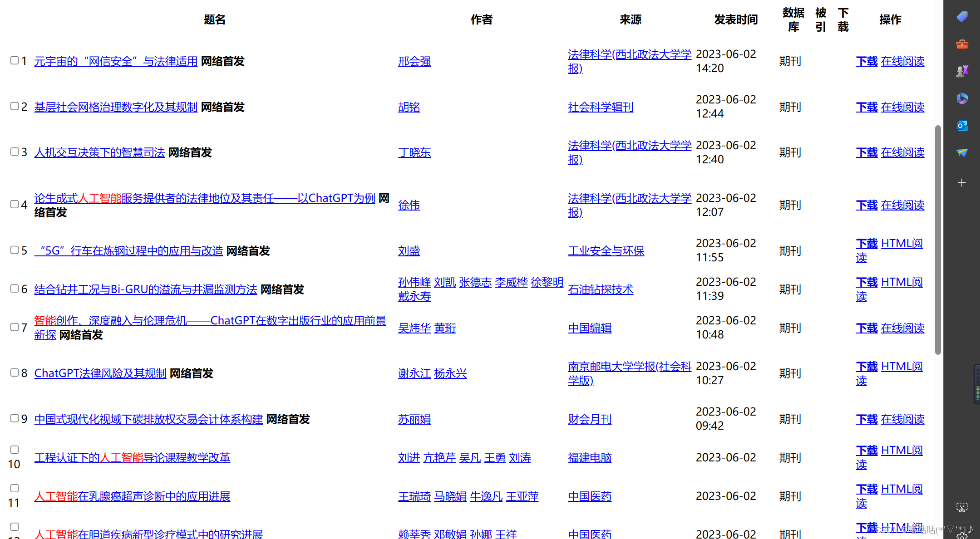Open article ChatGPT法律风险及其规制
The width and height of the screenshot is (980, 539).
click(x=100, y=373)
